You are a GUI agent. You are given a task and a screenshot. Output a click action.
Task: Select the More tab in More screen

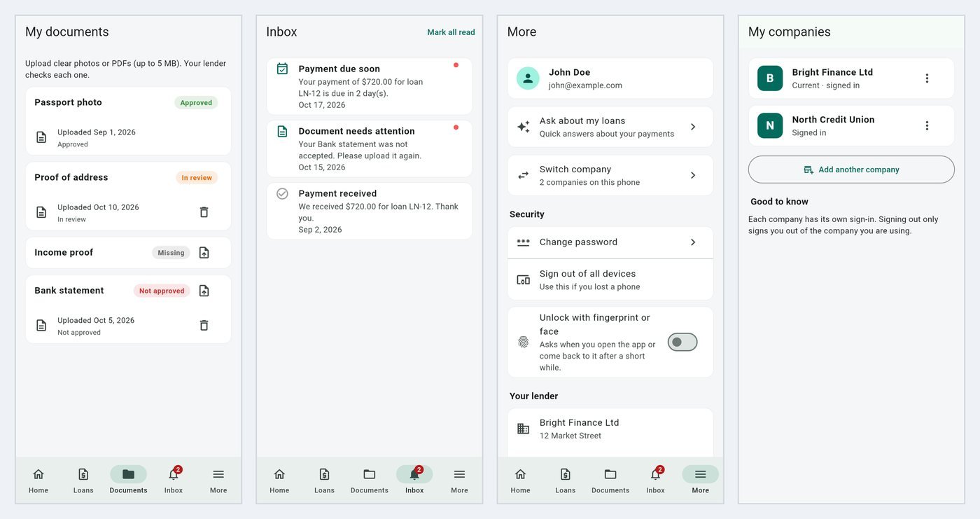[700, 480]
